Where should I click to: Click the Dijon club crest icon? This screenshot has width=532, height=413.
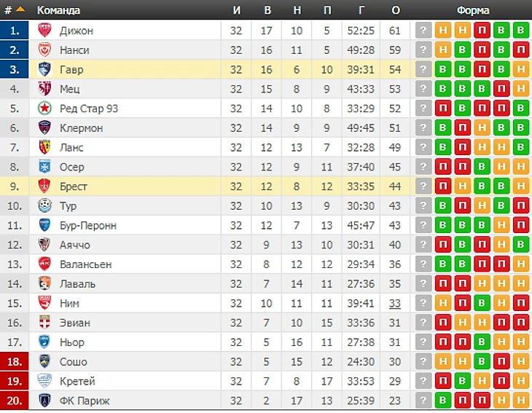pyautogui.click(x=44, y=31)
